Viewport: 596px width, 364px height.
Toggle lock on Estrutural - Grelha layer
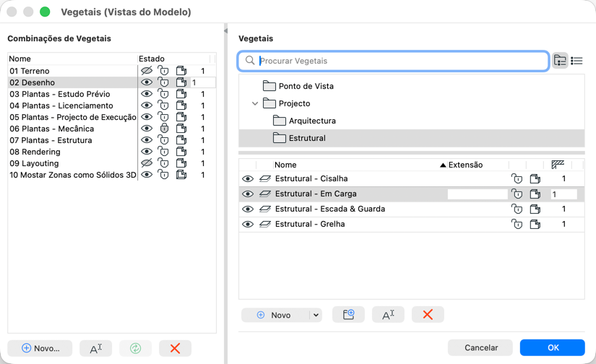point(517,224)
